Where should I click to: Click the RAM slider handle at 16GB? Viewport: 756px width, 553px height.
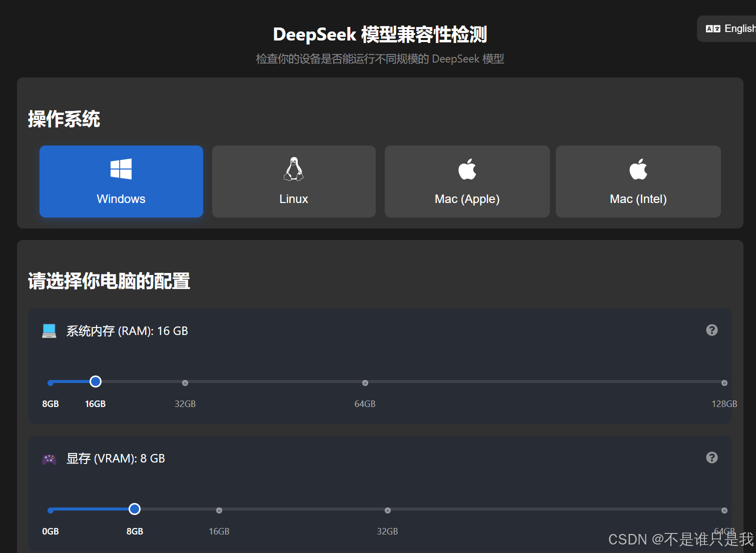point(96,382)
